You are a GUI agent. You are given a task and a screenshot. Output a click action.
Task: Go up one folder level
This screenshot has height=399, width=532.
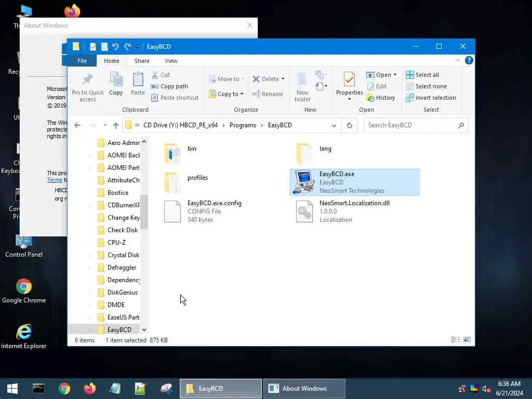(116, 125)
